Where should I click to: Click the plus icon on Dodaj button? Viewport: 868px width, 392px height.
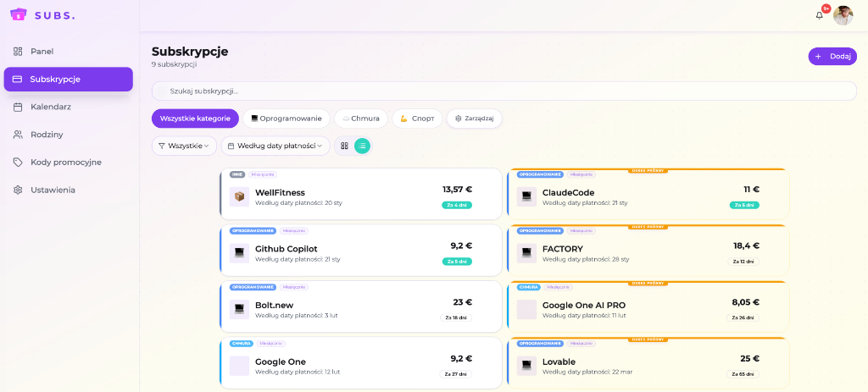coord(818,57)
